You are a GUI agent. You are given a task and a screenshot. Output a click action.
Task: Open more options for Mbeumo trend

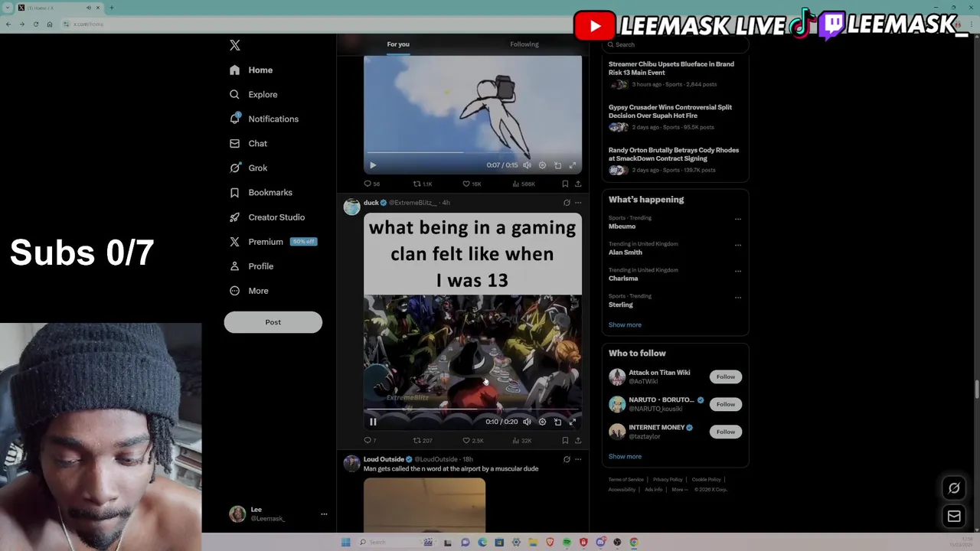click(x=738, y=219)
